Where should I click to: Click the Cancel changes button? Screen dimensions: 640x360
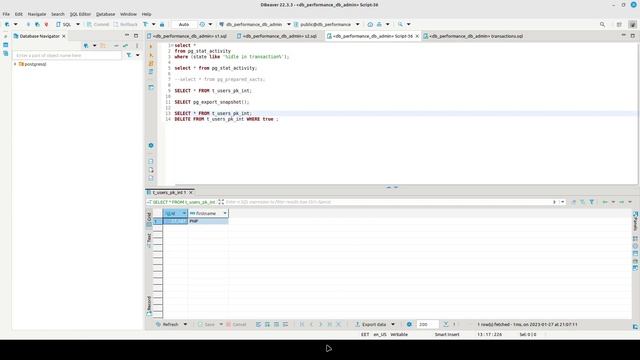pyautogui.click(x=236, y=324)
